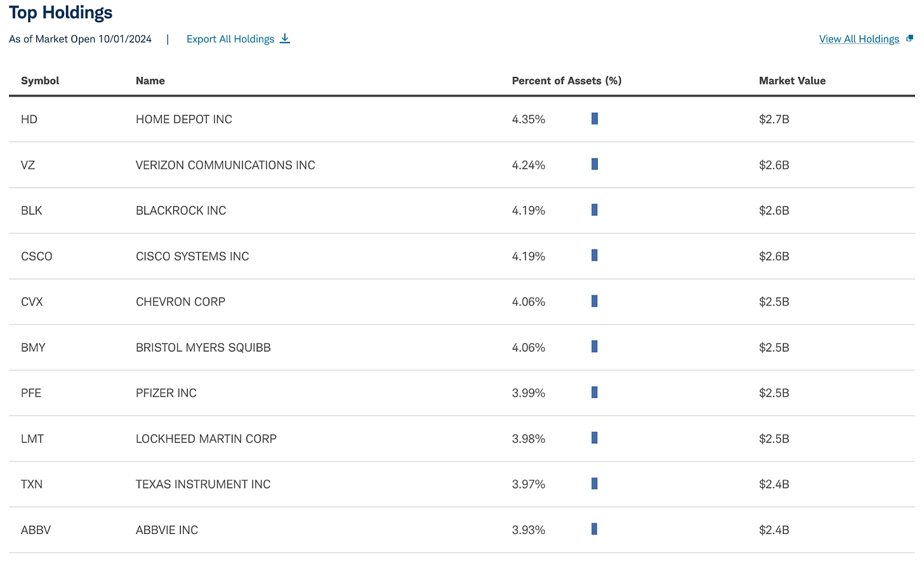
Task: Click the 3.93% value for AbbVie
Action: 529,530
